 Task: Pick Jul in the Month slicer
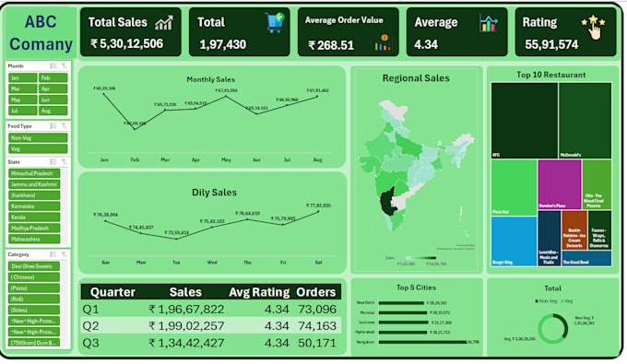(x=23, y=111)
